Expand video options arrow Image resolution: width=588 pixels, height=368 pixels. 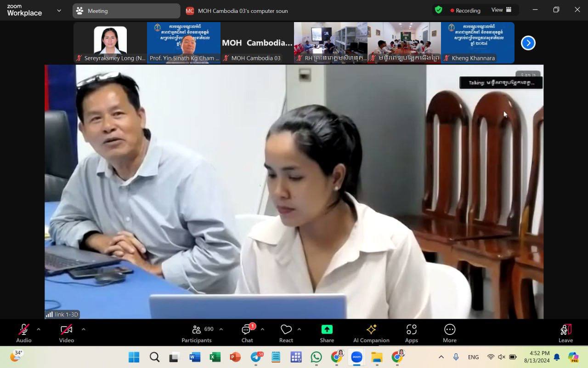(83, 329)
